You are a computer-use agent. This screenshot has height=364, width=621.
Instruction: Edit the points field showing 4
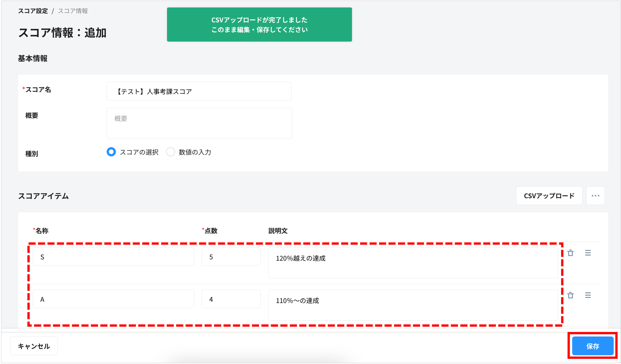pyautogui.click(x=231, y=299)
